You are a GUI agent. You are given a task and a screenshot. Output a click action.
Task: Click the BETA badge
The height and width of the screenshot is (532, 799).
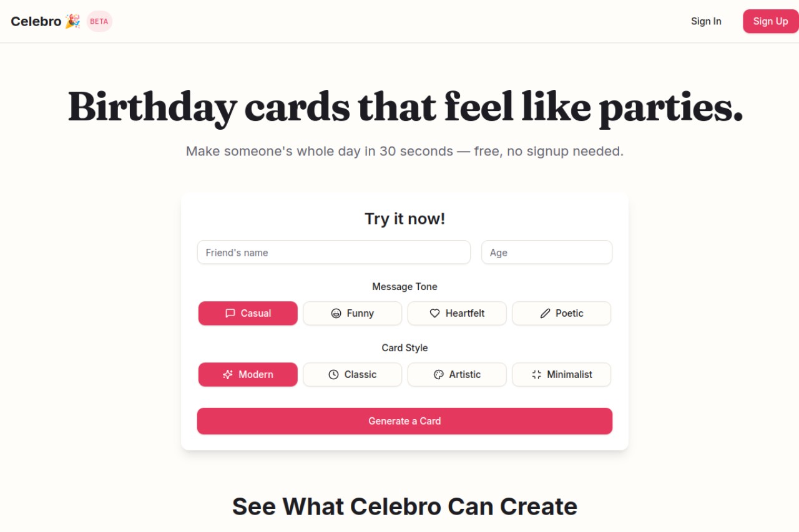(99, 21)
